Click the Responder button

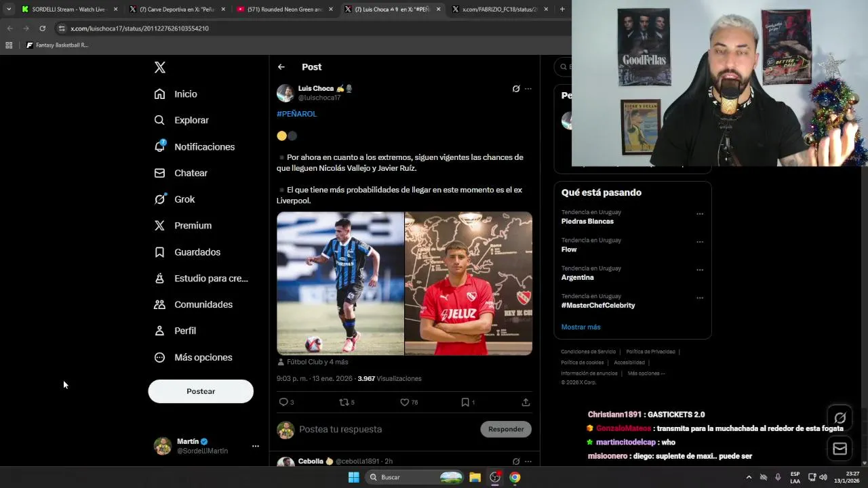coord(506,429)
